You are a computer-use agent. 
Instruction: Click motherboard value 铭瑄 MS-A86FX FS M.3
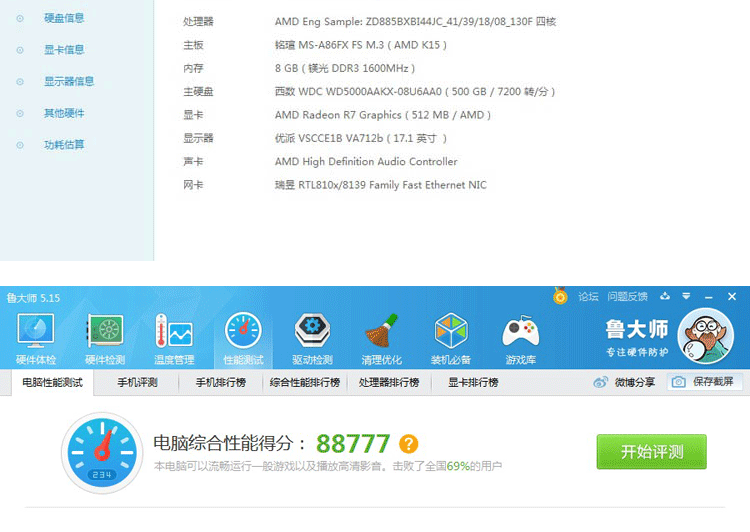click(361, 45)
